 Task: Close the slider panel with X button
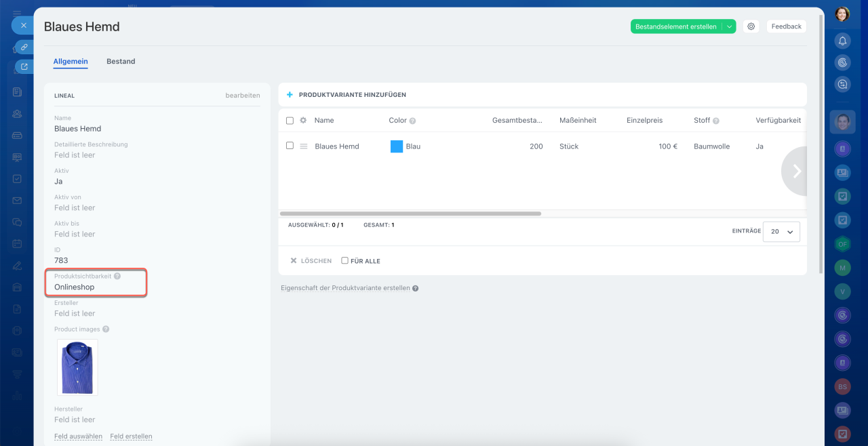point(23,25)
